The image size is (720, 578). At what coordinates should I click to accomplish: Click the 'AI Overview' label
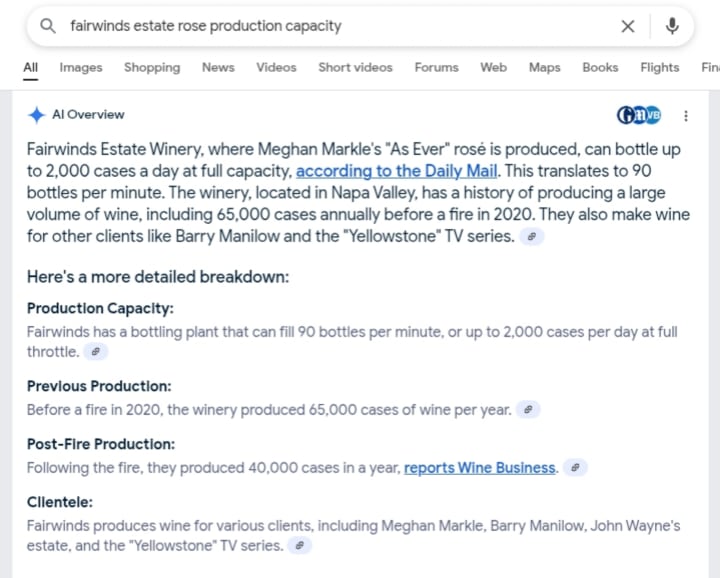pyautogui.click(x=88, y=115)
